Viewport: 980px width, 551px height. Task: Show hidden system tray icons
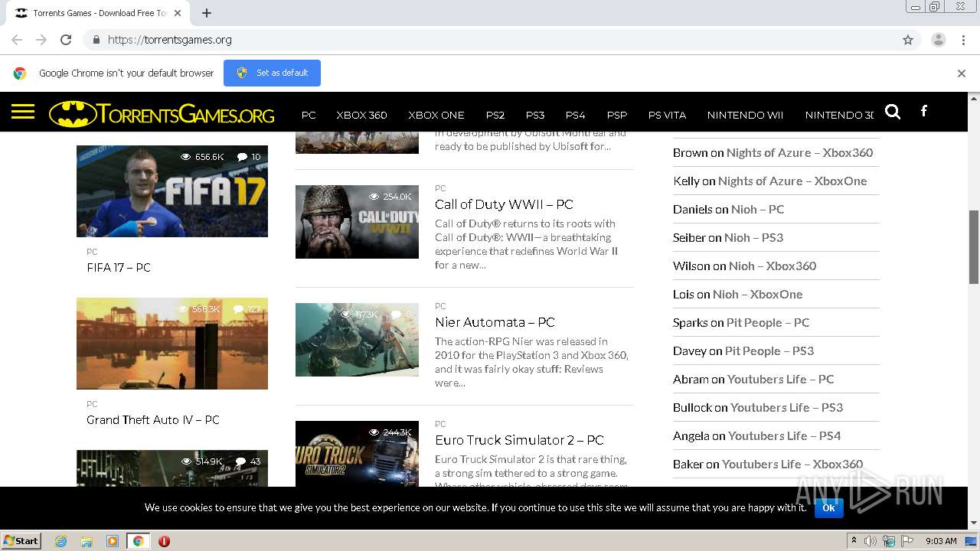point(854,541)
